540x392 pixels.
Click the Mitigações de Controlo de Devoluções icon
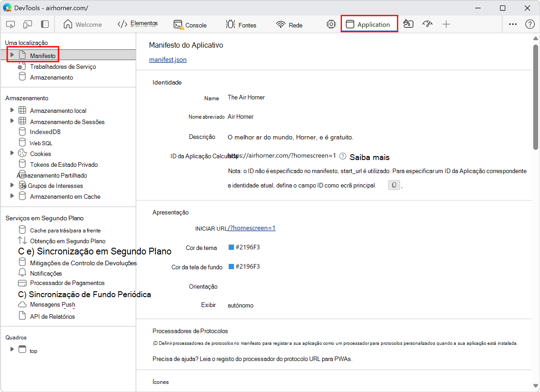pyautogui.click(x=22, y=262)
